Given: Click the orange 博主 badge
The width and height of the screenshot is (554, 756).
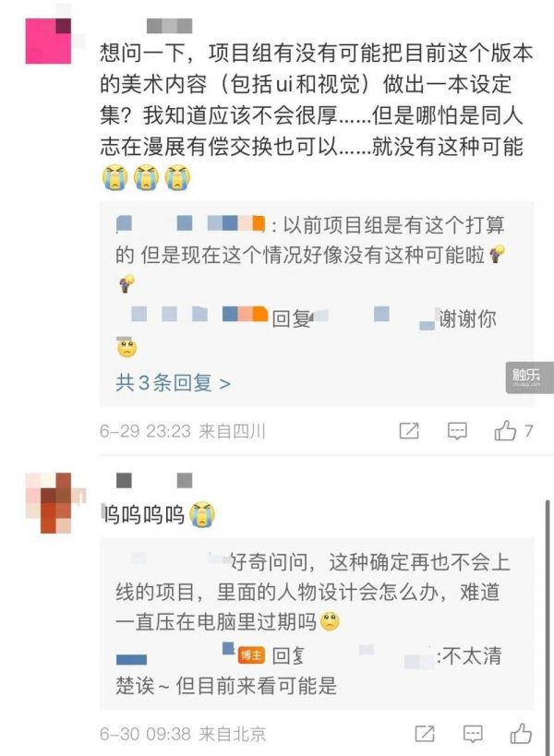Looking at the screenshot, I should (251, 655).
